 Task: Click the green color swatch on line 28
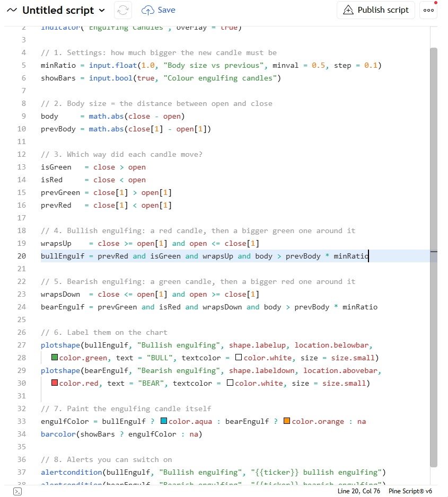coord(55,358)
